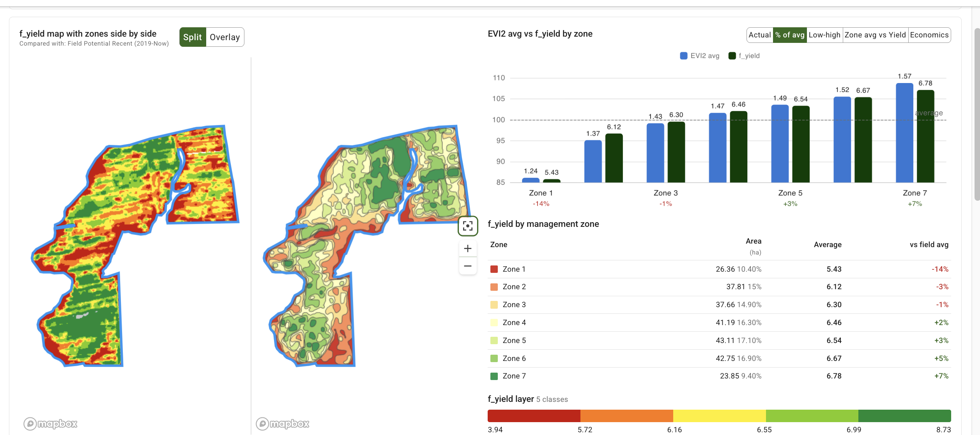Click Zone 1 red color swatch

(x=494, y=269)
